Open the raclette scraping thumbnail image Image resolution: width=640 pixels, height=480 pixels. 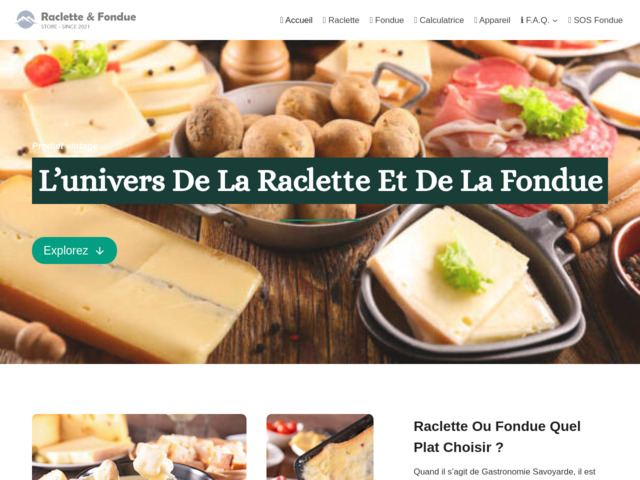point(320,447)
